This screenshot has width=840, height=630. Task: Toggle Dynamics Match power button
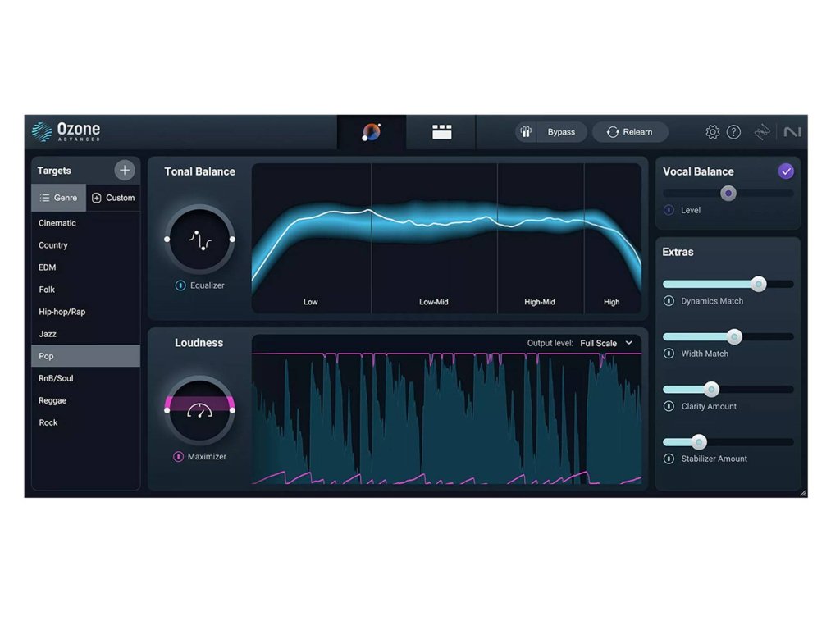[669, 301]
